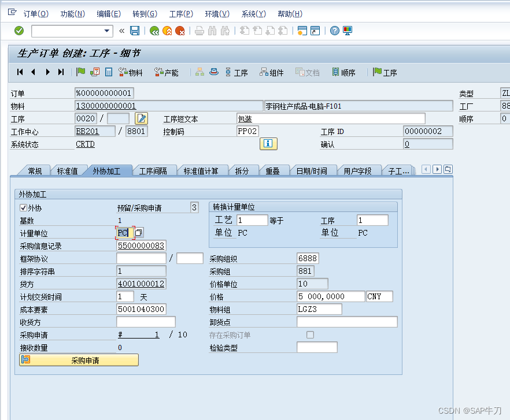Click the 控制码 PP02 field
The image size is (510, 420).
click(x=247, y=131)
